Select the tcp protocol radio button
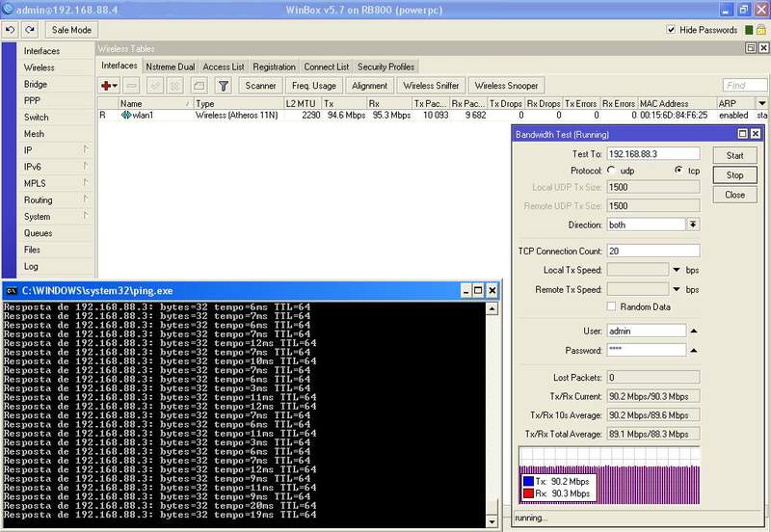771x532 pixels. pyautogui.click(x=678, y=171)
